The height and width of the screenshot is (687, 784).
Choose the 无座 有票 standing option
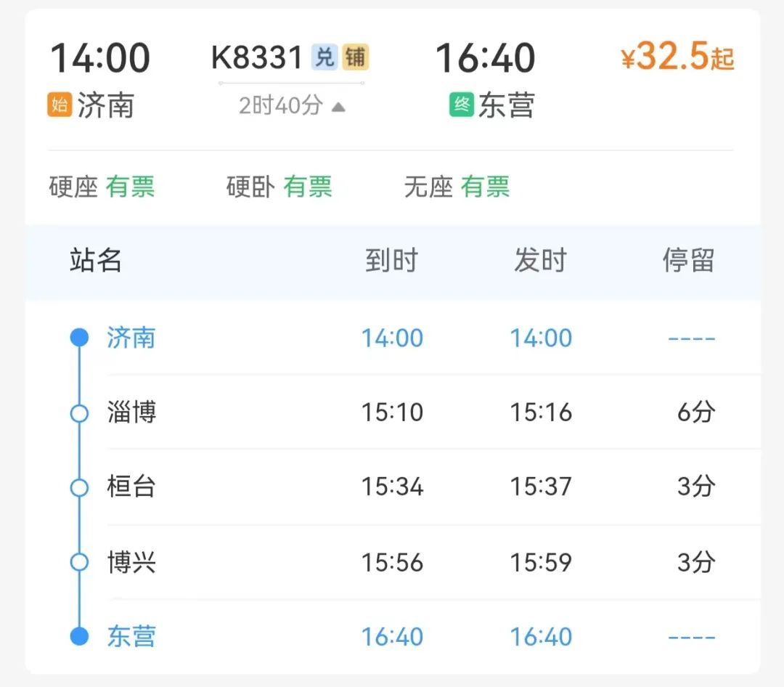click(x=457, y=187)
